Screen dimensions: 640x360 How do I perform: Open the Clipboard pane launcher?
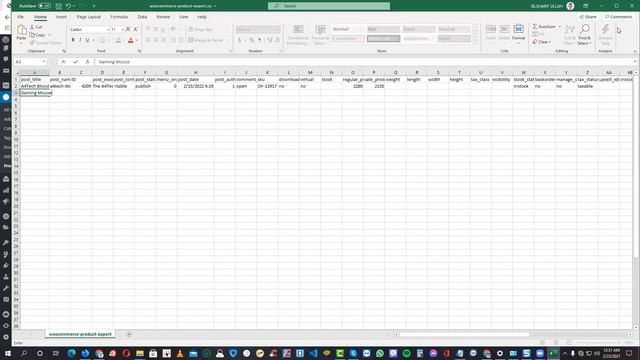(64, 51)
